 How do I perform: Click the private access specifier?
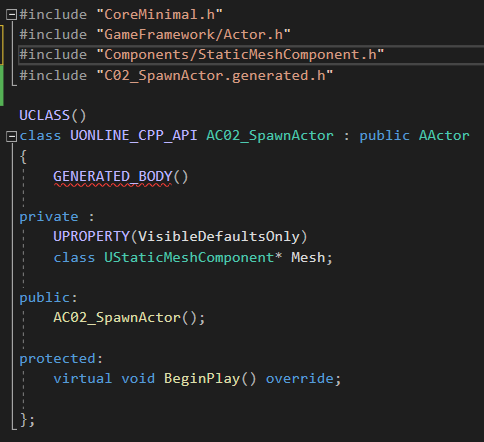[x=49, y=217]
